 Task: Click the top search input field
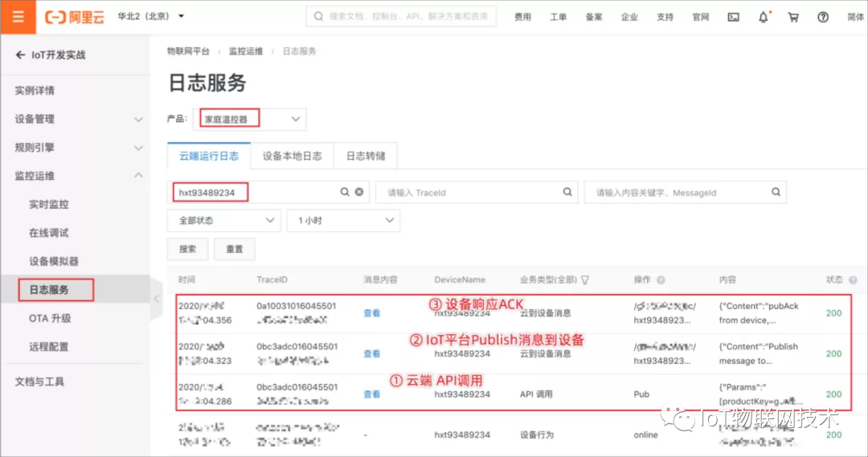401,17
